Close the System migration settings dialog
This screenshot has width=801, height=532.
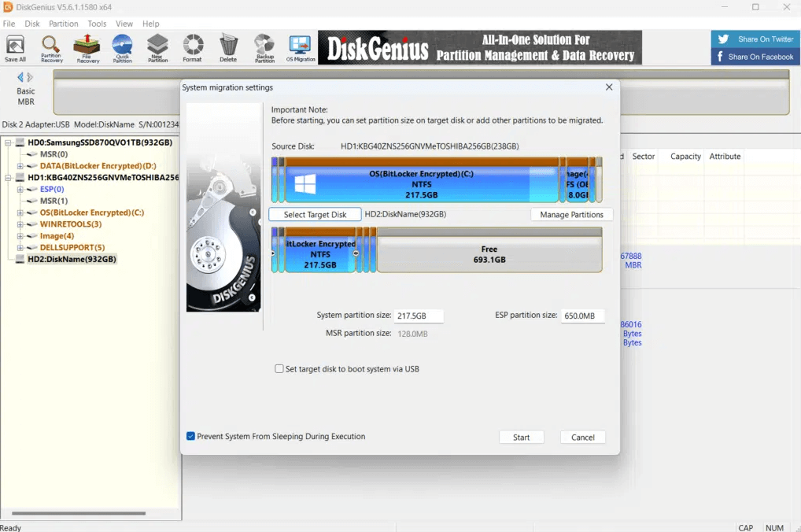(609, 87)
